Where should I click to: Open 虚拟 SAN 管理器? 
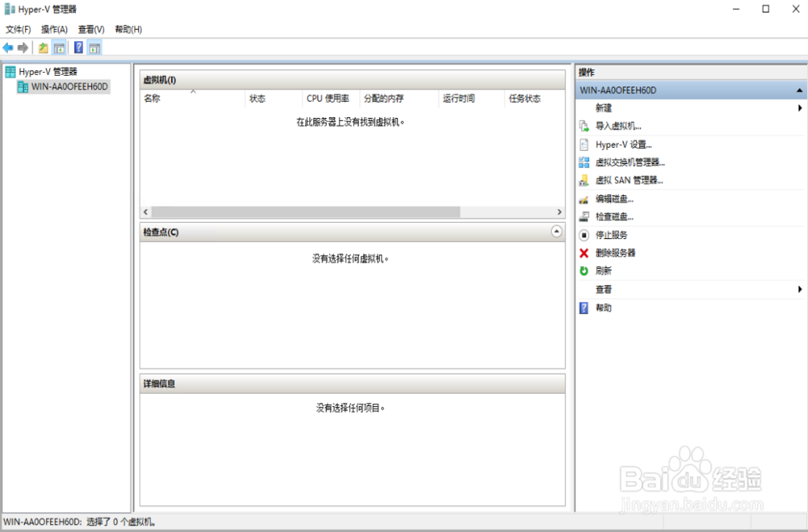[584, 179]
